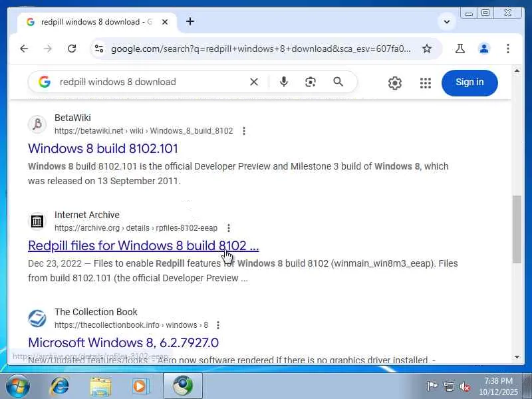
Task: Clear the search query with X
Action: (x=254, y=82)
